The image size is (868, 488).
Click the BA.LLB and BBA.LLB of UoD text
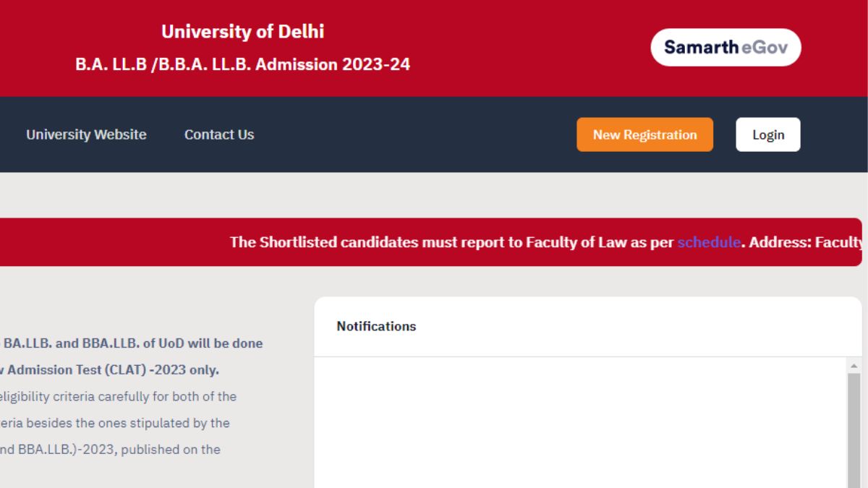pos(130,343)
